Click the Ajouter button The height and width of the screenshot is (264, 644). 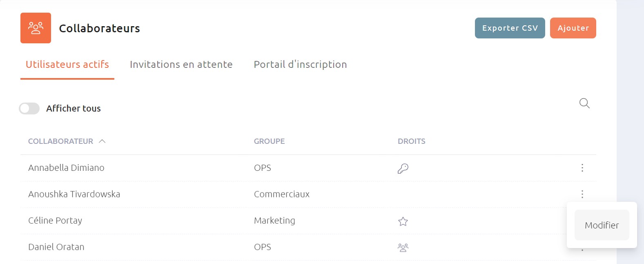pyautogui.click(x=573, y=28)
